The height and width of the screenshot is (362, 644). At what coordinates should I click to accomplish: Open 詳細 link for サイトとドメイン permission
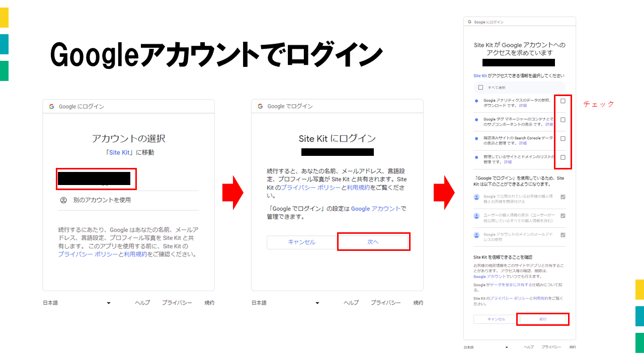point(508,162)
